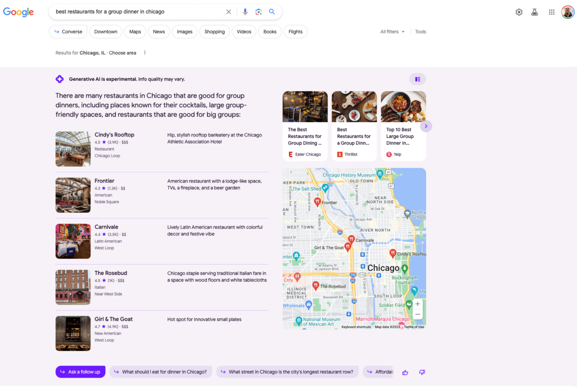The width and height of the screenshot is (577, 392).
Task: Click the Carnivale photo thumbnail
Action: [x=73, y=241]
